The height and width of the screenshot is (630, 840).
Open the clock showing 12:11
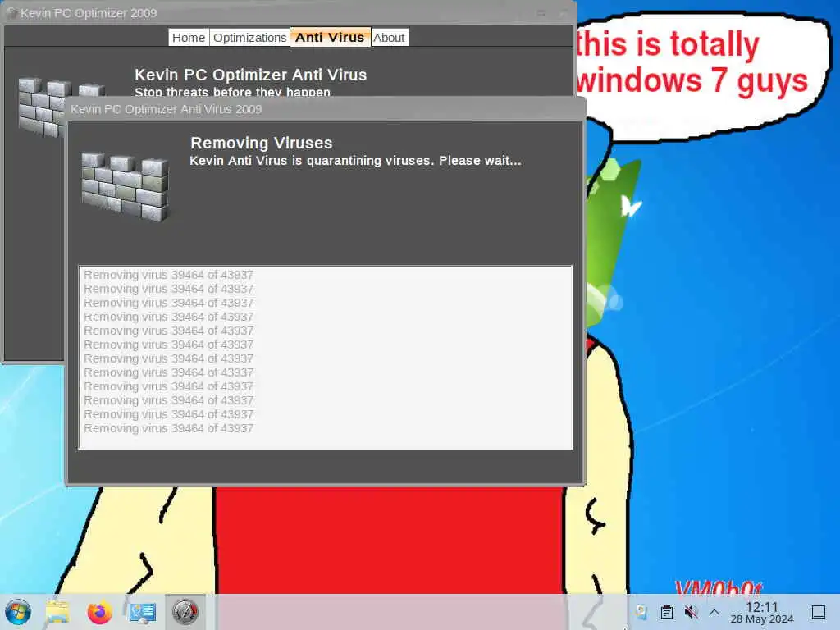click(x=762, y=613)
